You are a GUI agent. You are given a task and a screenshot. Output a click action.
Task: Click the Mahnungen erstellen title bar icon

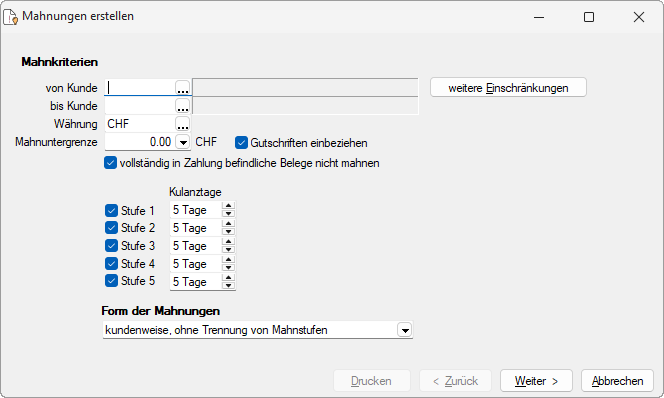pos(11,17)
